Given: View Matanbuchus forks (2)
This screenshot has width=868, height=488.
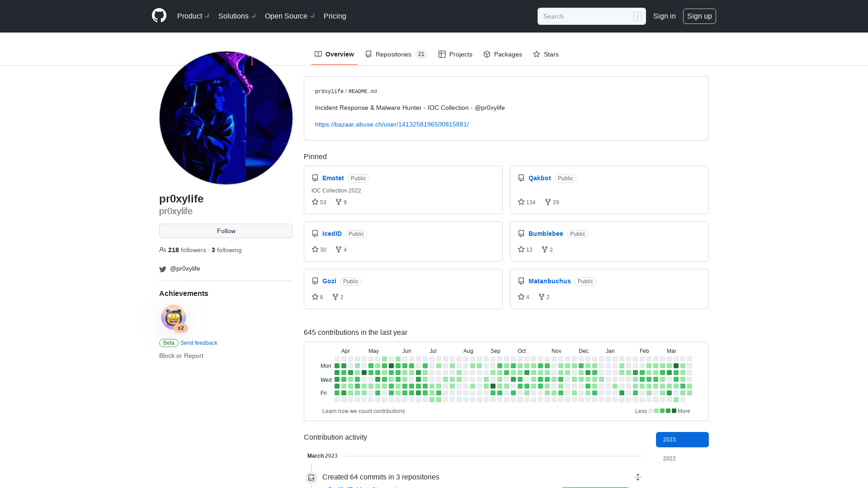Looking at the screenshot, I should 544,297.
